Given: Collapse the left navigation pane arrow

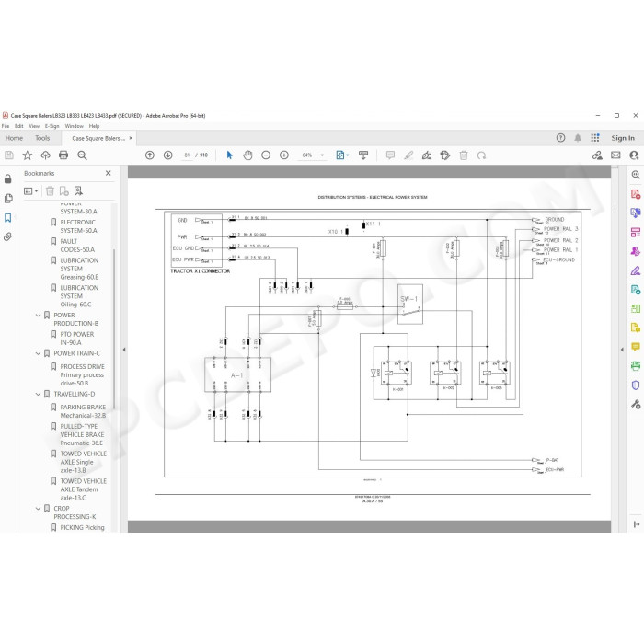Looking at the screenshot, I should tap(124, 350).
